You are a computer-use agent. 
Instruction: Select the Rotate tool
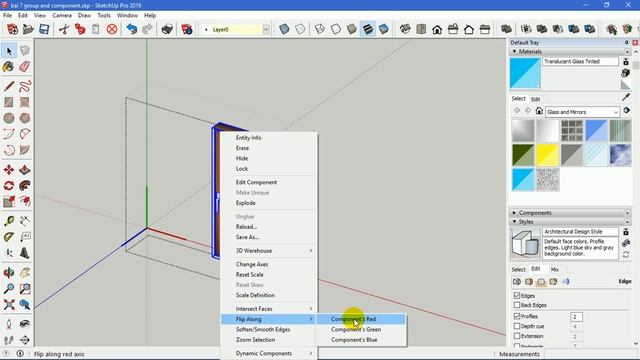click(x=9, y=185)
